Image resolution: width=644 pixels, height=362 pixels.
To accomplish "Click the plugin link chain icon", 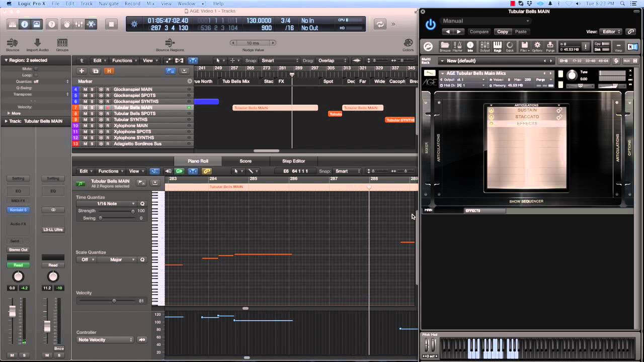I will pyautogui.click(x=631, y=32).
